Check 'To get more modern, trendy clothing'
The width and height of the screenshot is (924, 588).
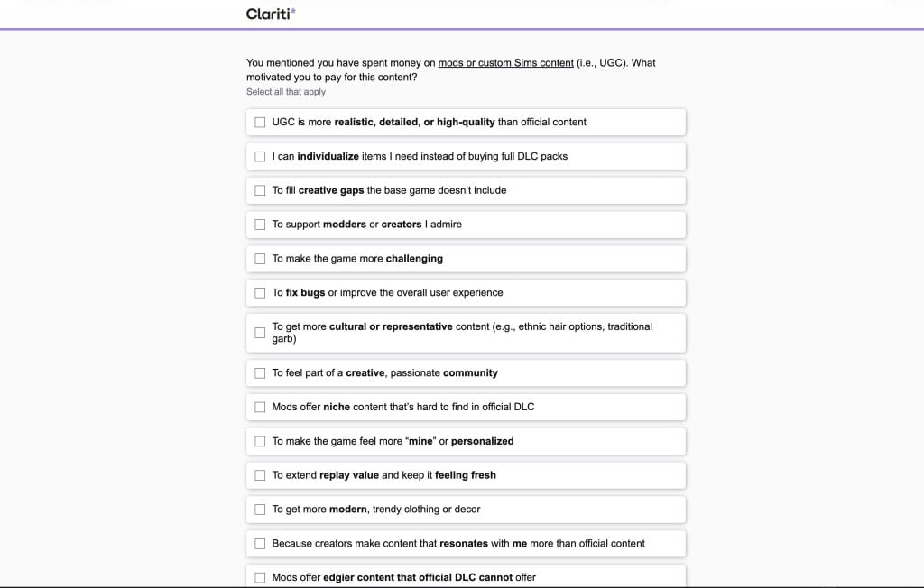coord(261,510)
